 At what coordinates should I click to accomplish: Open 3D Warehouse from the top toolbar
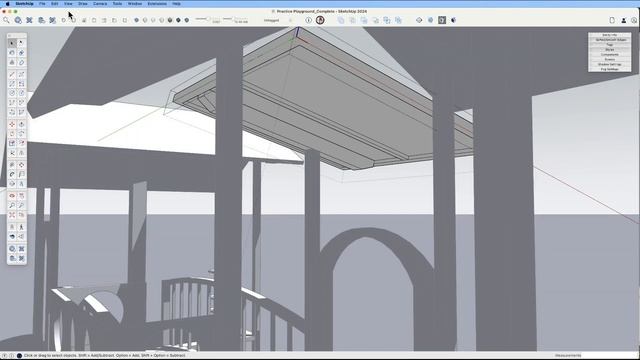pos(18,20)
